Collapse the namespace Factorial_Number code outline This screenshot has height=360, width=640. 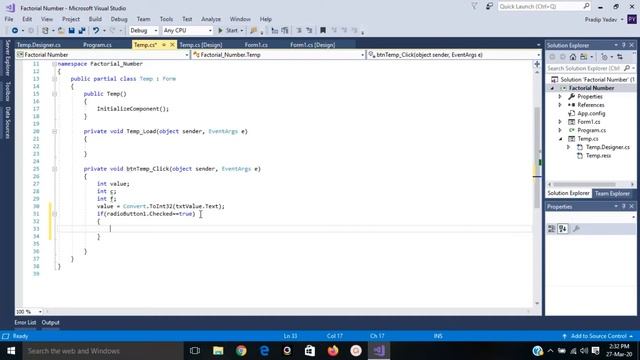pos(54,64)
